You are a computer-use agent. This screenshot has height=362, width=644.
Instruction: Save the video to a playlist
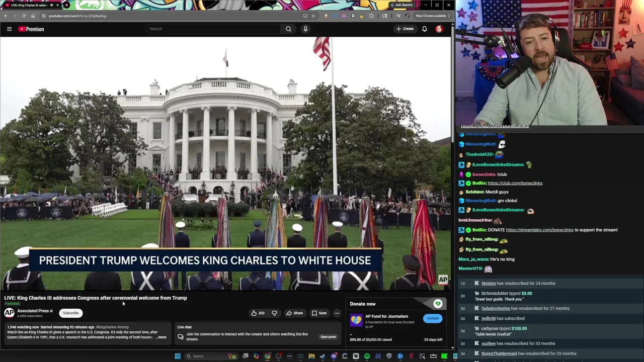[319, 313]
